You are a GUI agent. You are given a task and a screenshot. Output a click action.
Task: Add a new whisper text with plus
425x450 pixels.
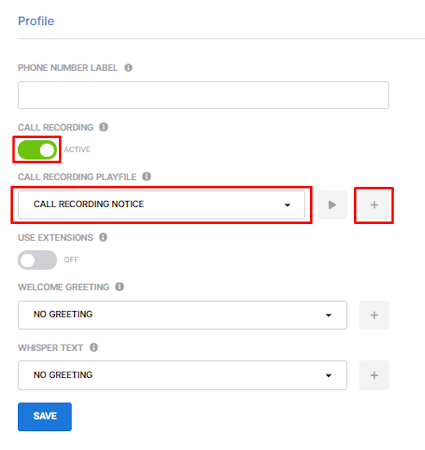coord(374,375)
